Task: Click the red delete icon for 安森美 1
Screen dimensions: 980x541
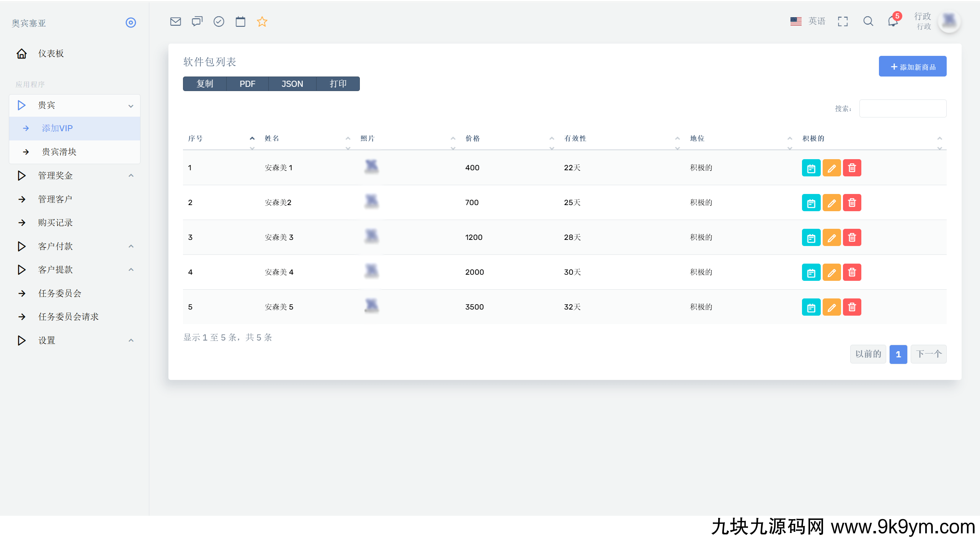Action: [852, 168]
